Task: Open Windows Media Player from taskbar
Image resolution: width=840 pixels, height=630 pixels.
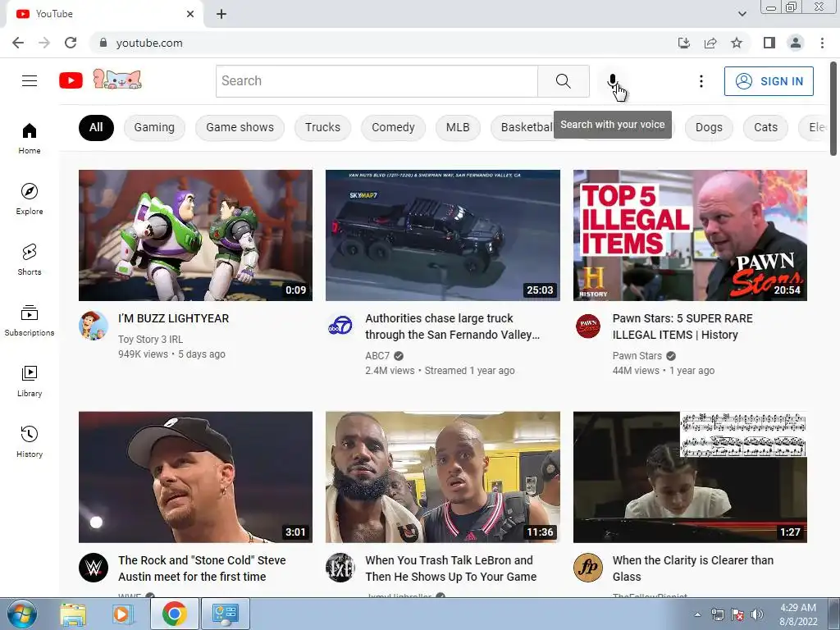Action: (121, 614)
